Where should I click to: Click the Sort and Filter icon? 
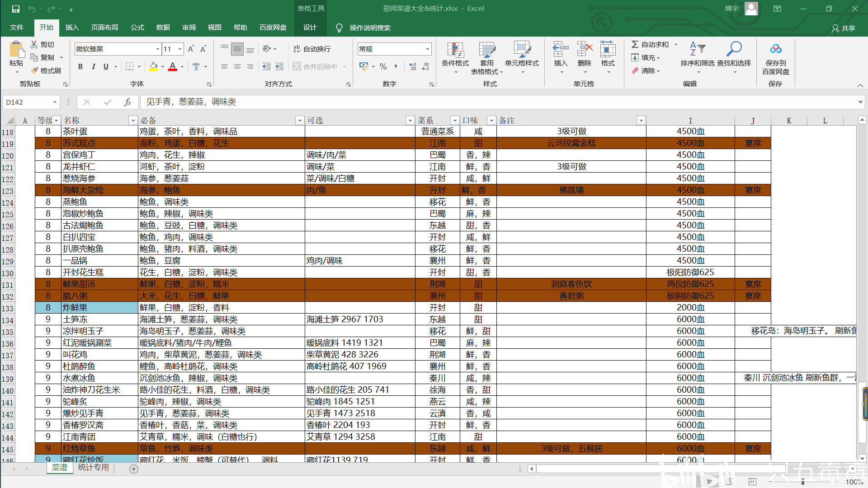(x=698, y=49)
